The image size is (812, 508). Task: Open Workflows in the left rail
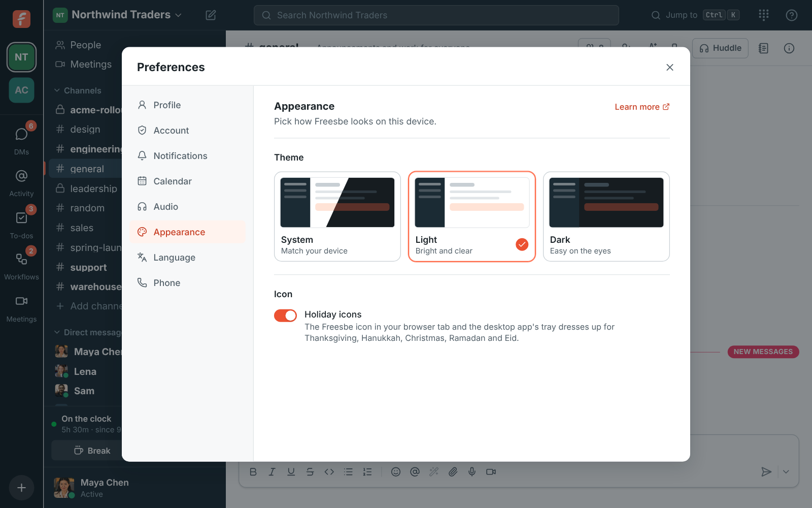click(x=21, y=266)
